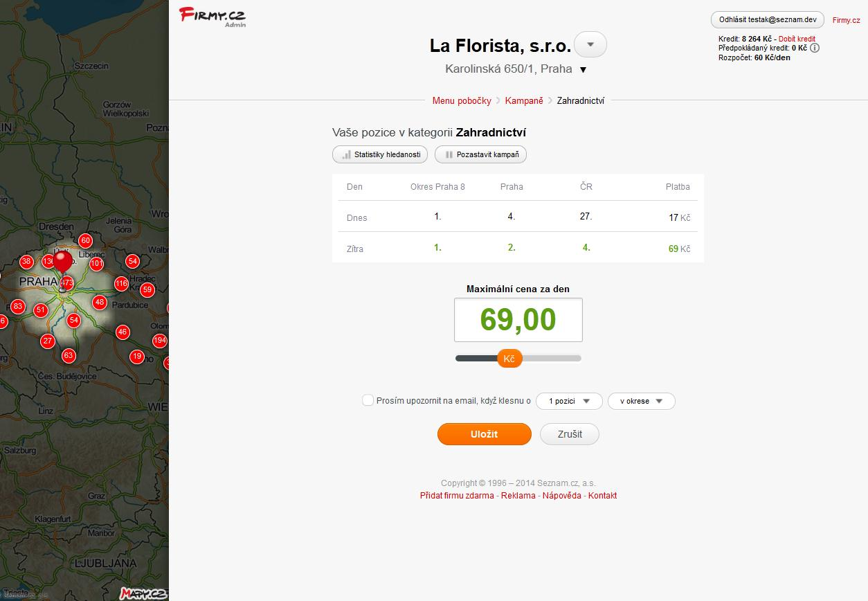Screen dimensions: 868x601
Task: Select map cluster marker 46
Action: pyautogui.click(x=123, y=332)
